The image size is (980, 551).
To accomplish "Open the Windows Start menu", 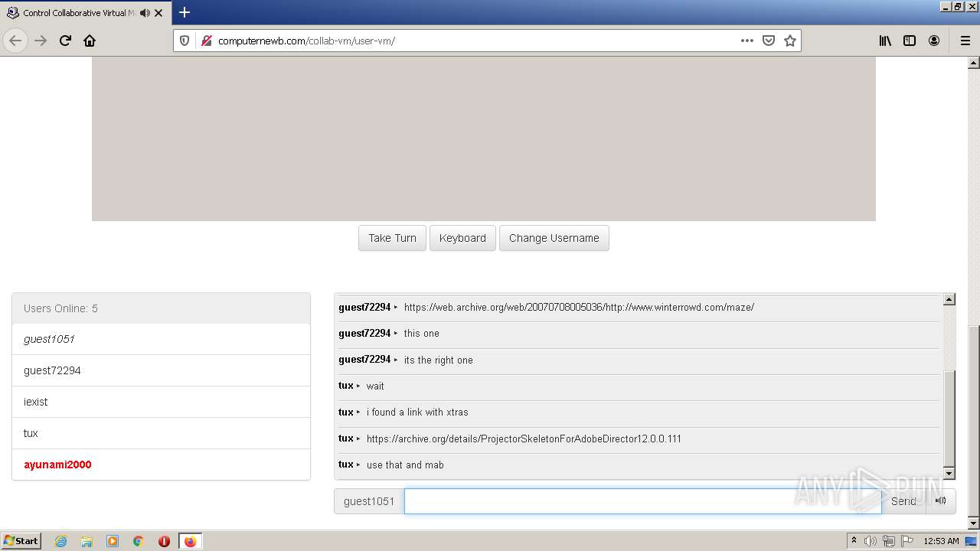I will click(x=21, y=540).
